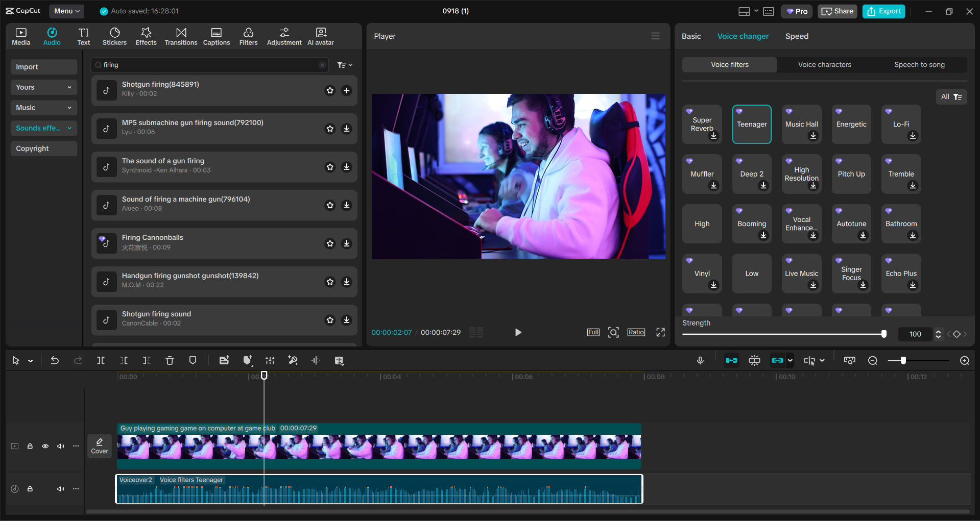Image resolution: width=980 pixels, height=521 pixels.
Task: Click the Undo icon above the timeline
Action: [55, 360]
